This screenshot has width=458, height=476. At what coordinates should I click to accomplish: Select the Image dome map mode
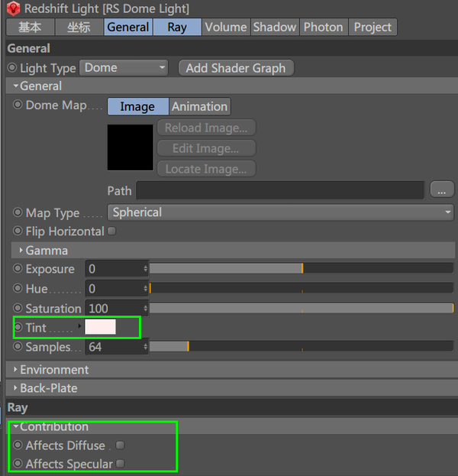tap(137, 106)
